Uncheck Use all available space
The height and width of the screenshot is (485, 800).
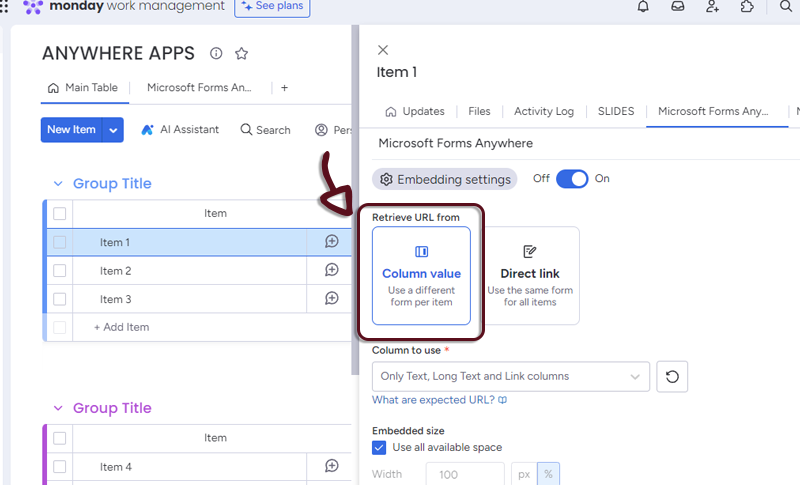(379, 448)
